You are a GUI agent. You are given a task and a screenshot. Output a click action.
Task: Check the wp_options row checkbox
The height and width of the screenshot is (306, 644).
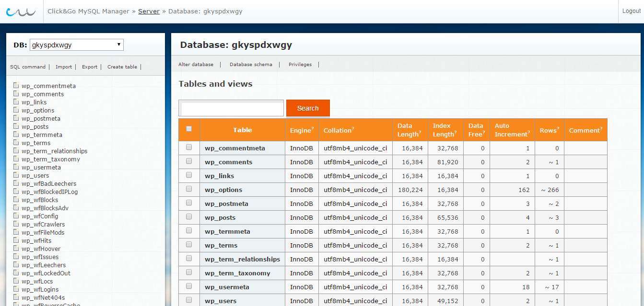coord(189,189)
